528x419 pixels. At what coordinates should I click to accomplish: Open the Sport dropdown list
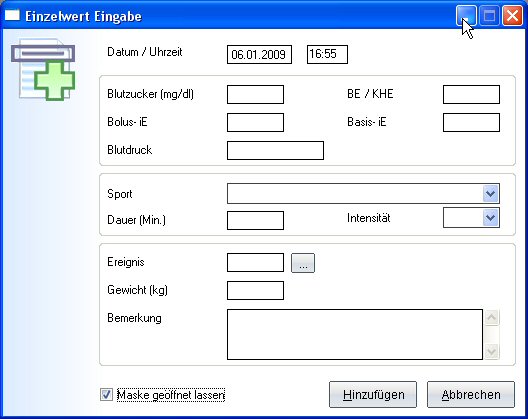tap(491, 194)
